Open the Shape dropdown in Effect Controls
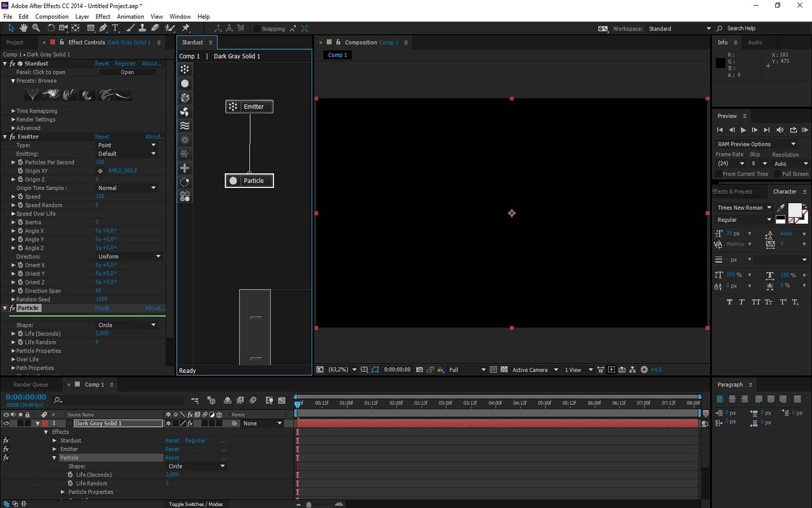This screenshot has width=812, height=508. point(126,325)
